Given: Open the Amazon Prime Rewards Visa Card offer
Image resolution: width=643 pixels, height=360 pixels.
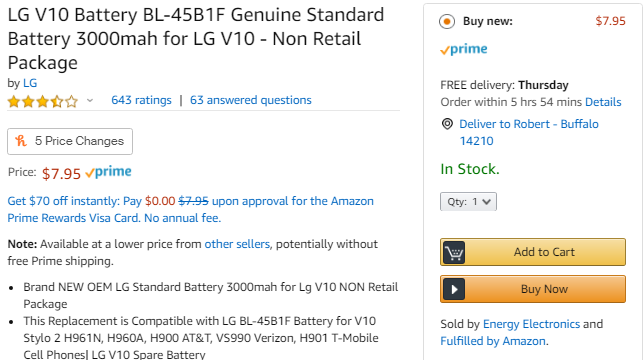Looking at the screenshot, I should tap(190, 210).
